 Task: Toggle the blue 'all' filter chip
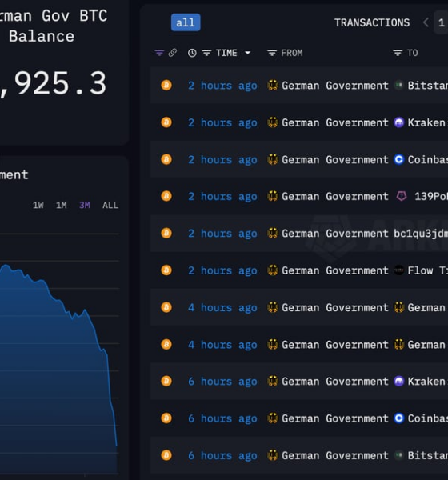click(186, 22)
